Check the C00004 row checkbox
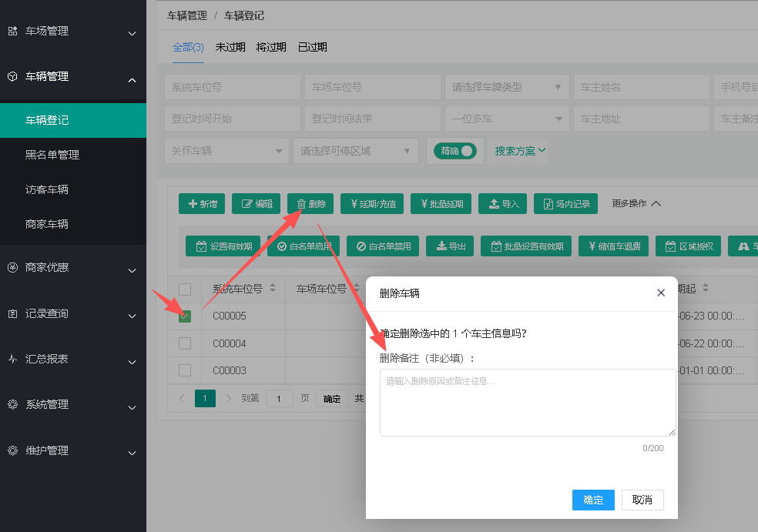 click(x=185, y=343)
